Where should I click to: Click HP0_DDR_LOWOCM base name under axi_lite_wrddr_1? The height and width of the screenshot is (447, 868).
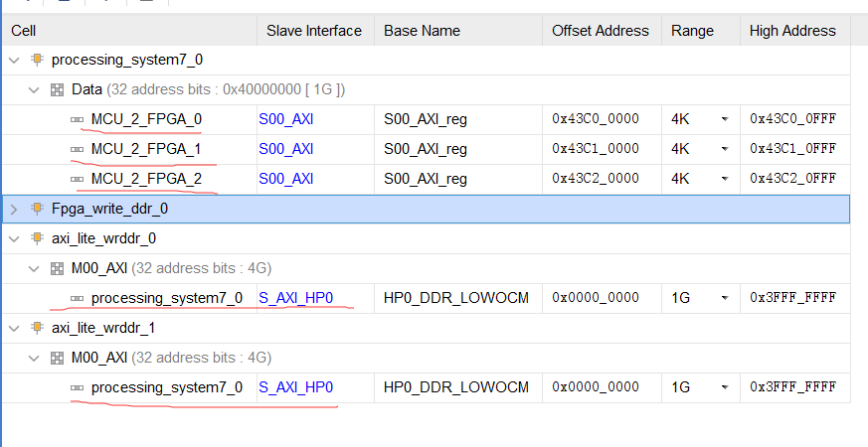pos(456,387)
